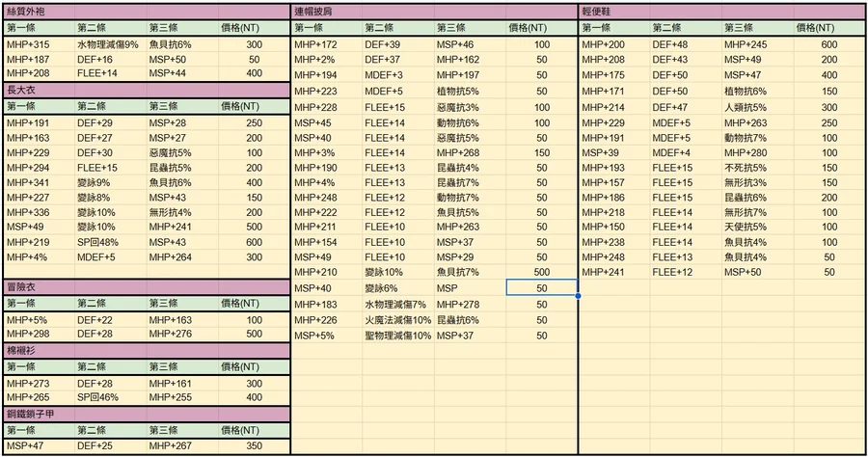
Task: Click the SP回46% cell
Action: pyautogui.click(x=110, y=397)
